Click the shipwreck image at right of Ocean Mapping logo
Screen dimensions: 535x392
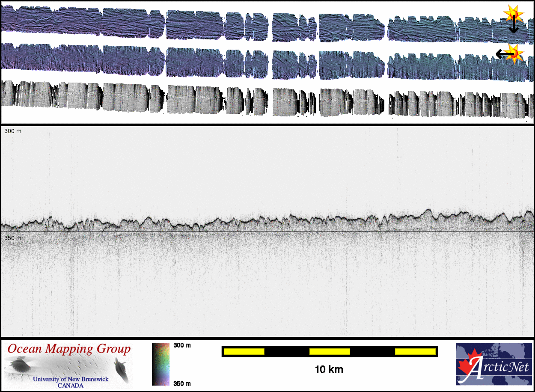click(121, 369)
